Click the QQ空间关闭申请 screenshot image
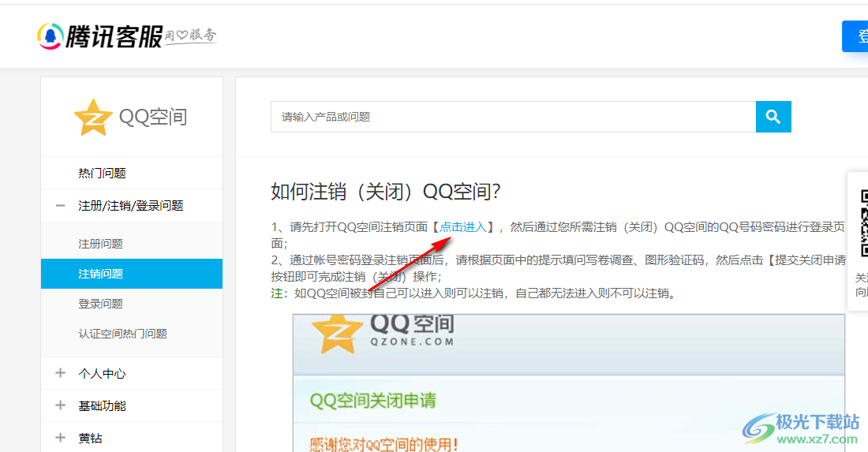Viewport: 868px width, 452px height. pyautogui.click(x=568, y=383)
